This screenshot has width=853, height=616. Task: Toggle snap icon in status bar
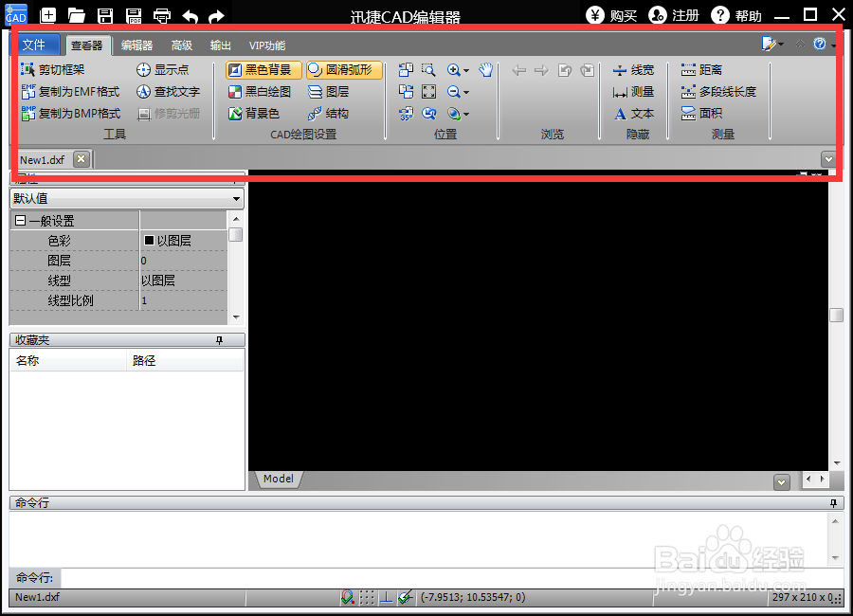[x=347, y=597]
